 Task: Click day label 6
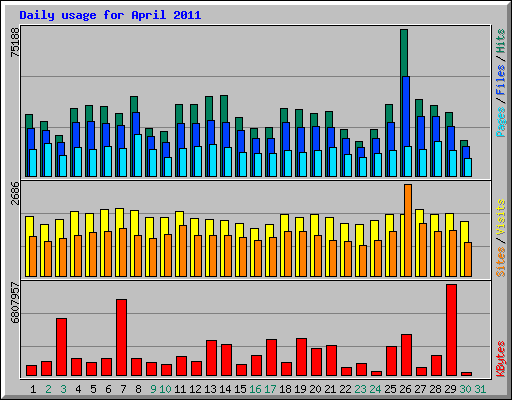tap(108, 389)
